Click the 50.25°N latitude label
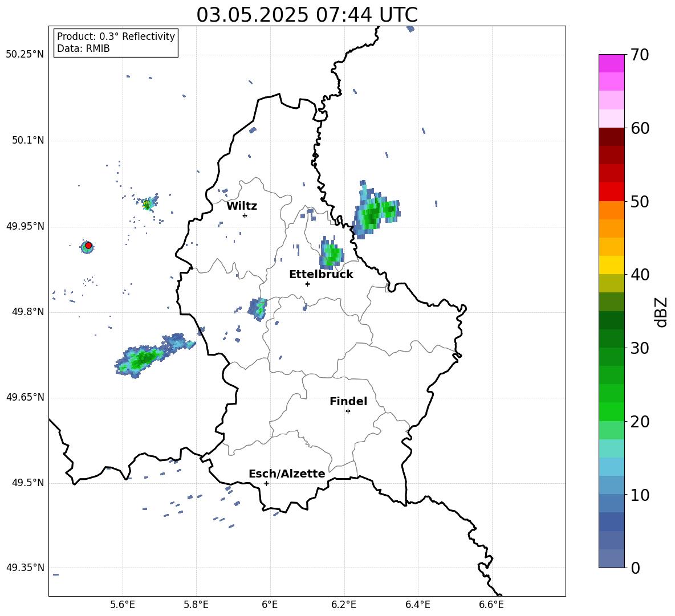Screen dimensions: 675x616 [25, 55]
